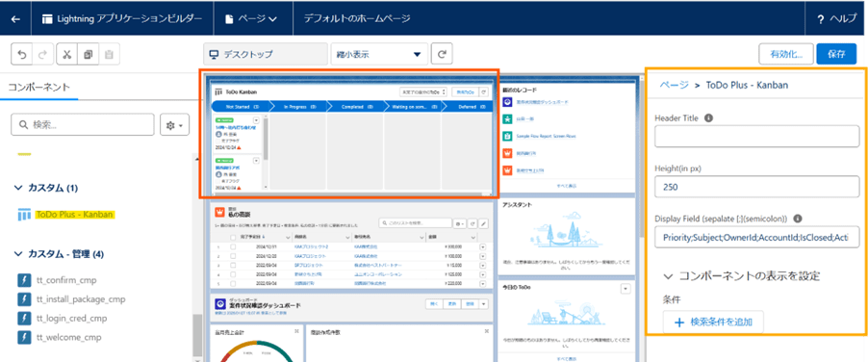Click the opportunity list pencil edit icon
Screen dimensions: 868x362
[x=483, y=223]
